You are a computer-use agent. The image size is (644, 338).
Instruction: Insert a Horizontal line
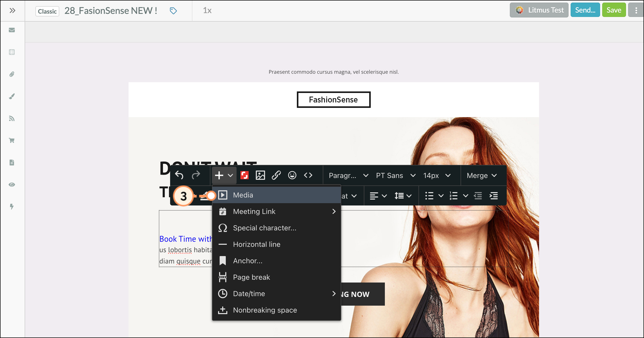(277, 244)
